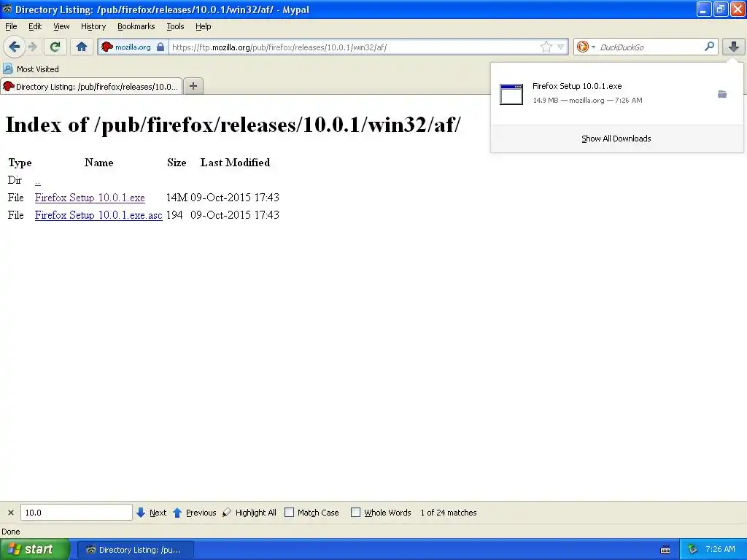Open the URL history dropdown arrow

tap(561, 47)
